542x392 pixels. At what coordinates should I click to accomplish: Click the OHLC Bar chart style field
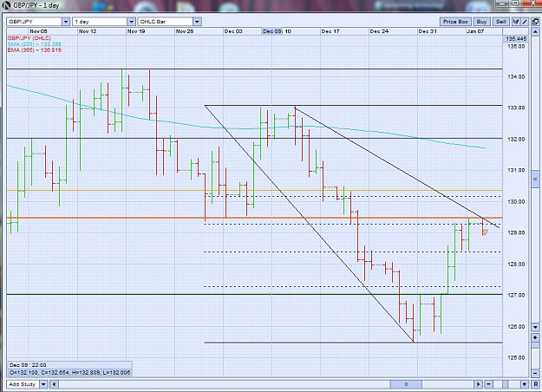[x=166, y=22]
